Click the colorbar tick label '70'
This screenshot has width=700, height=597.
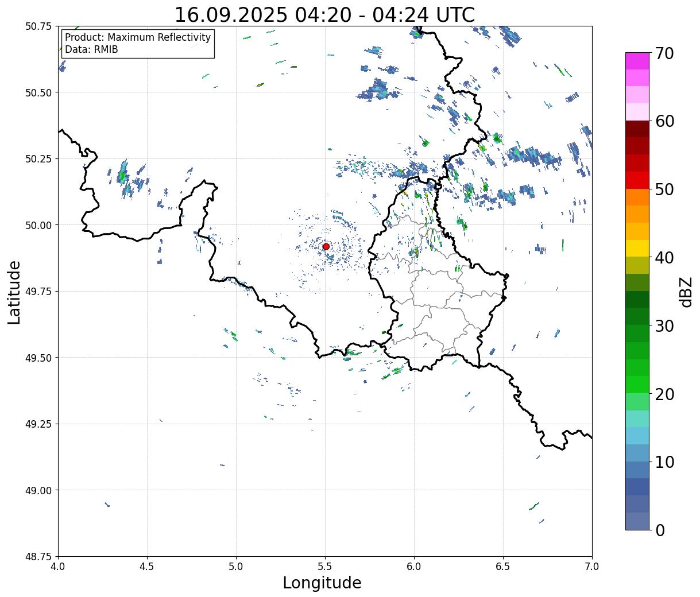coord(664,53)
